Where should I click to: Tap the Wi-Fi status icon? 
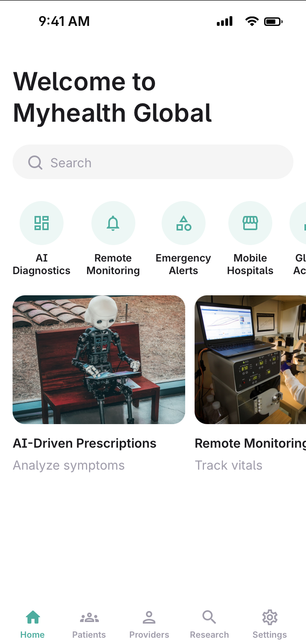click(252, 21)
